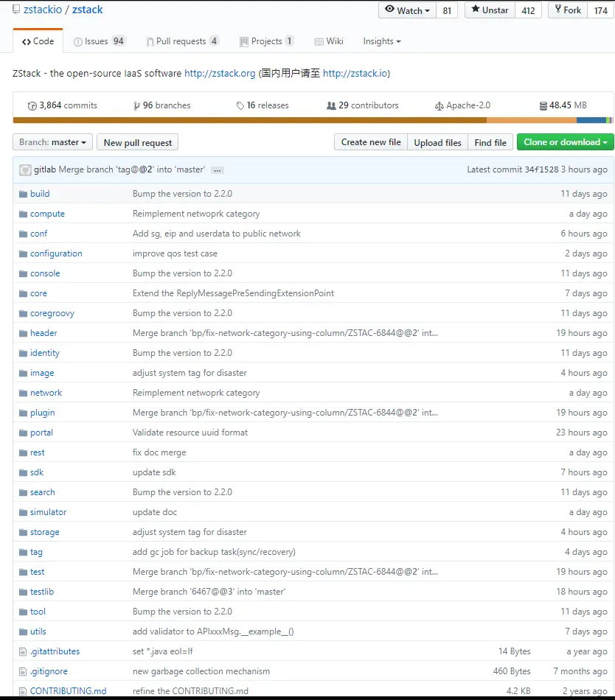Click the file icon for .gitignore
This screenshot has height=700, width=615.
point(23,671)
